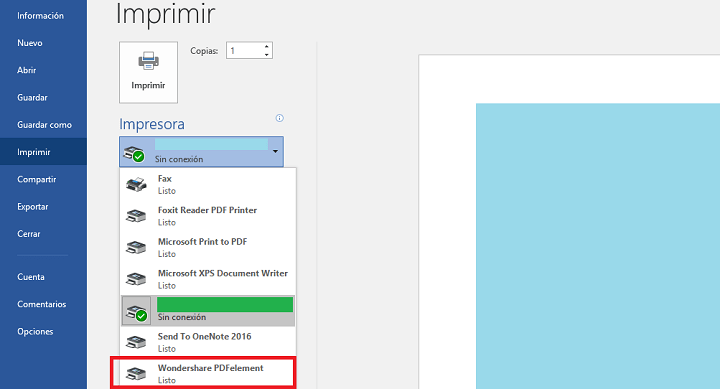Decrease the Copias count with down arrow

click(x=266, y=55)
